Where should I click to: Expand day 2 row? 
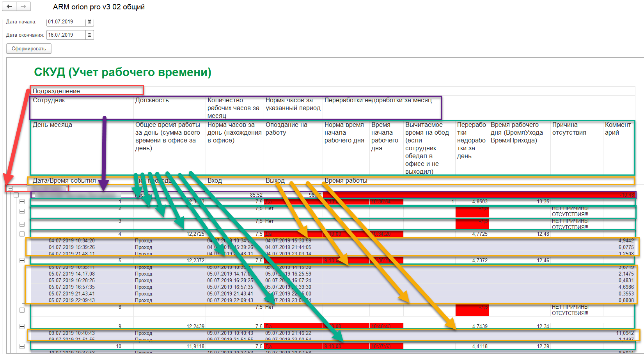[22, 211]
